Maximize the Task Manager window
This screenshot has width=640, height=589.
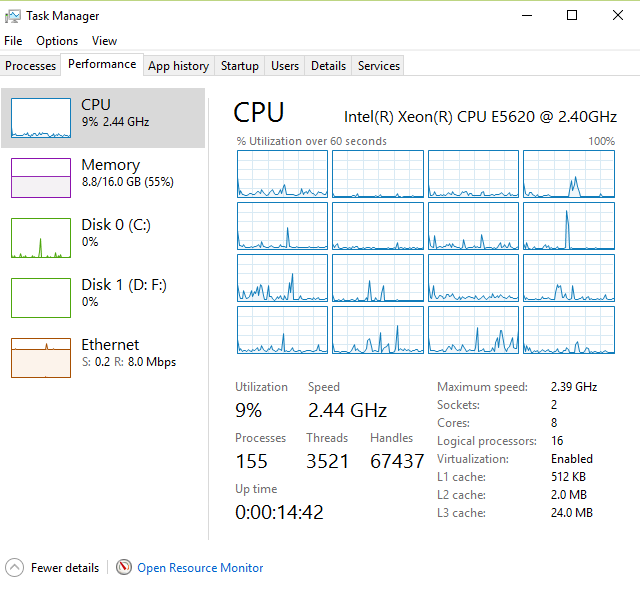(572, 16)
